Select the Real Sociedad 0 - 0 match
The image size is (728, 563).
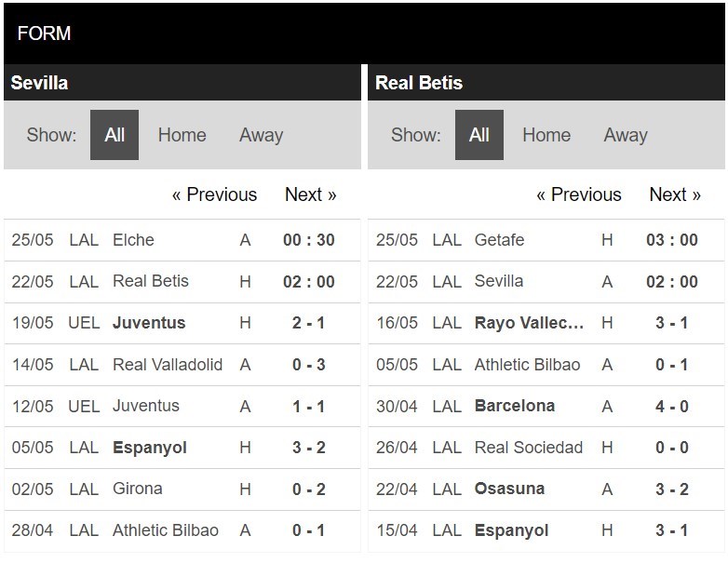click(x=546, y=448)
